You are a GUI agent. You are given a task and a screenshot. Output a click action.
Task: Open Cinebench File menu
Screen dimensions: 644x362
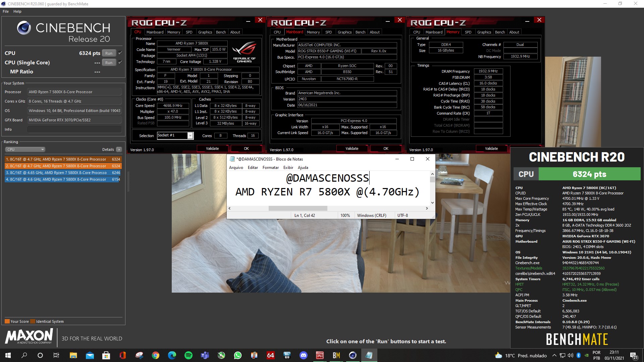click(x=6, y=11)
